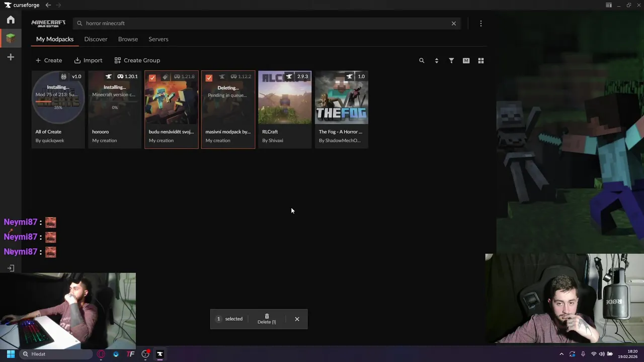Click the sidebar log out arrow icon
This screenshot has height=362, width=644.
coord(11,268)
